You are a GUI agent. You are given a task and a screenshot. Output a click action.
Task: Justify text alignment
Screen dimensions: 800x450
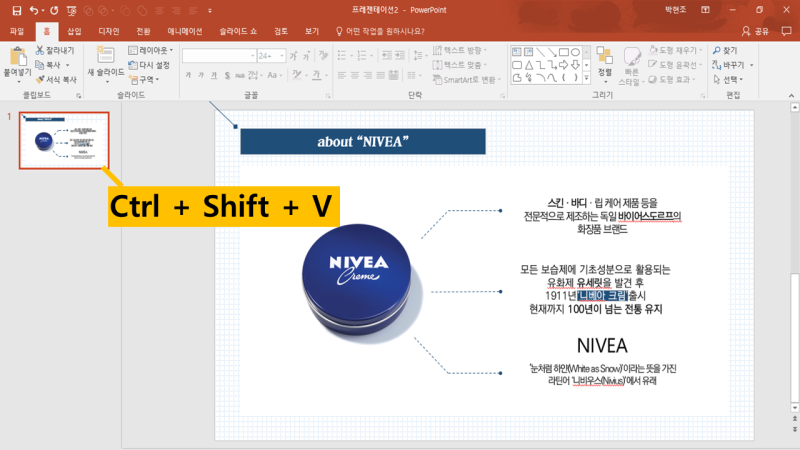(381, 76)
